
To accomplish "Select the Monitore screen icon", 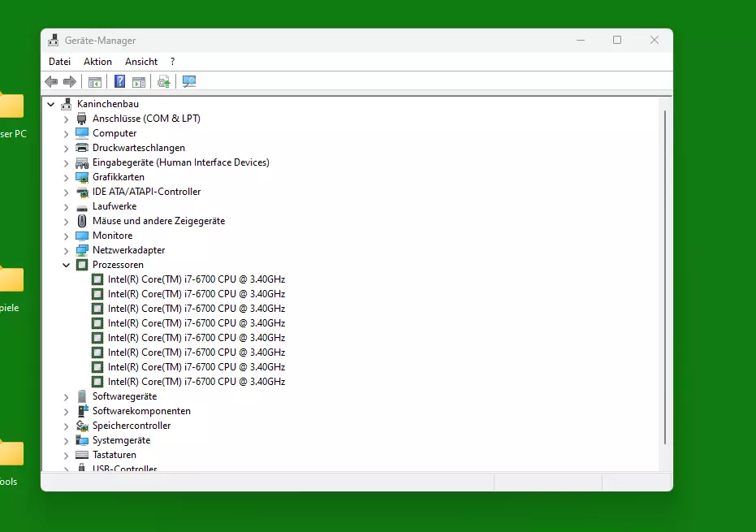I will coord(82,236).
